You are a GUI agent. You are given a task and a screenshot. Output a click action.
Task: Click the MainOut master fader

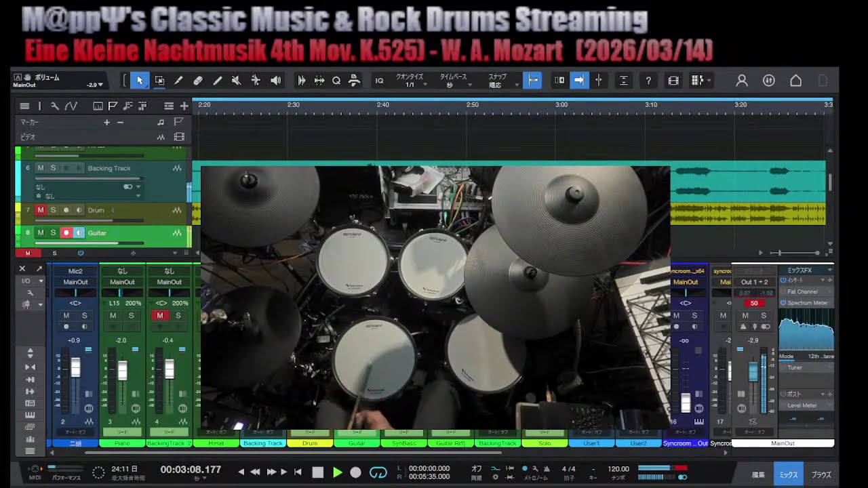pos(753,371)
